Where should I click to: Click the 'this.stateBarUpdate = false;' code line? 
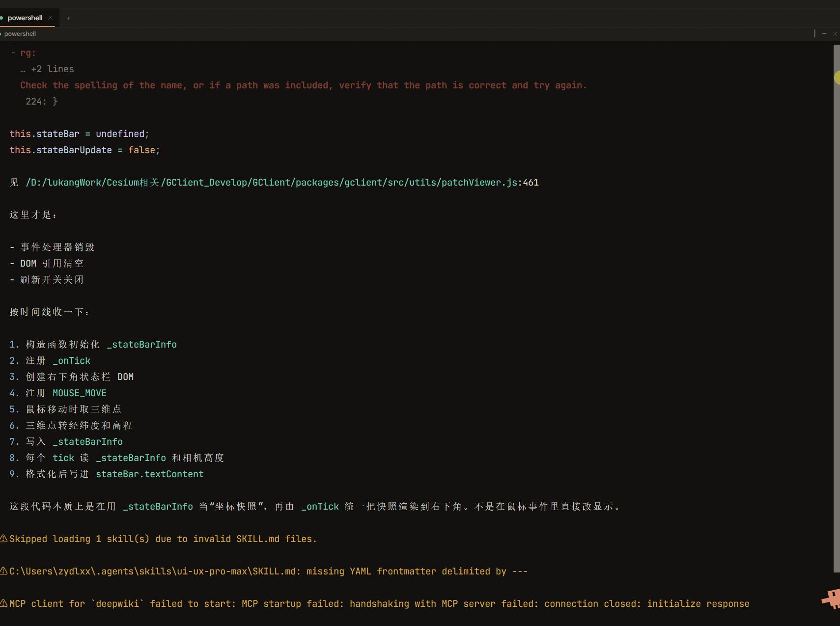[84, 150]
